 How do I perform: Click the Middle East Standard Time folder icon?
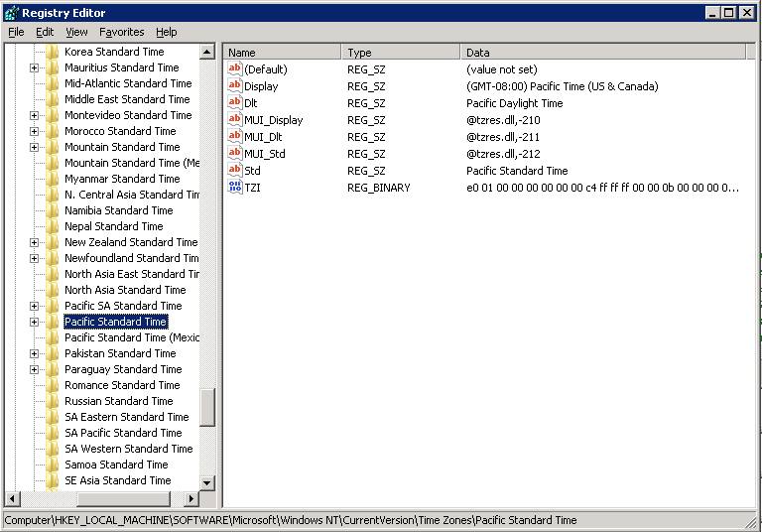click(52, 99)
